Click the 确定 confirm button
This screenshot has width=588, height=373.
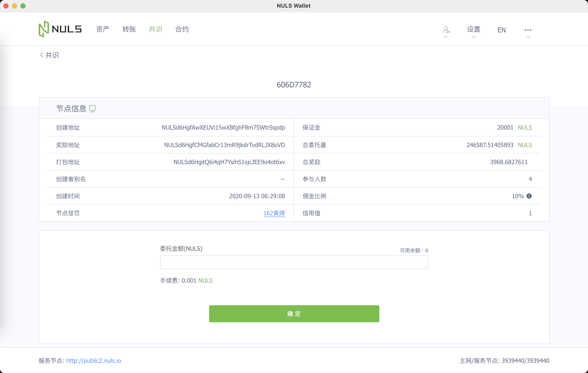pyautogui.click(x=294, y=314)
